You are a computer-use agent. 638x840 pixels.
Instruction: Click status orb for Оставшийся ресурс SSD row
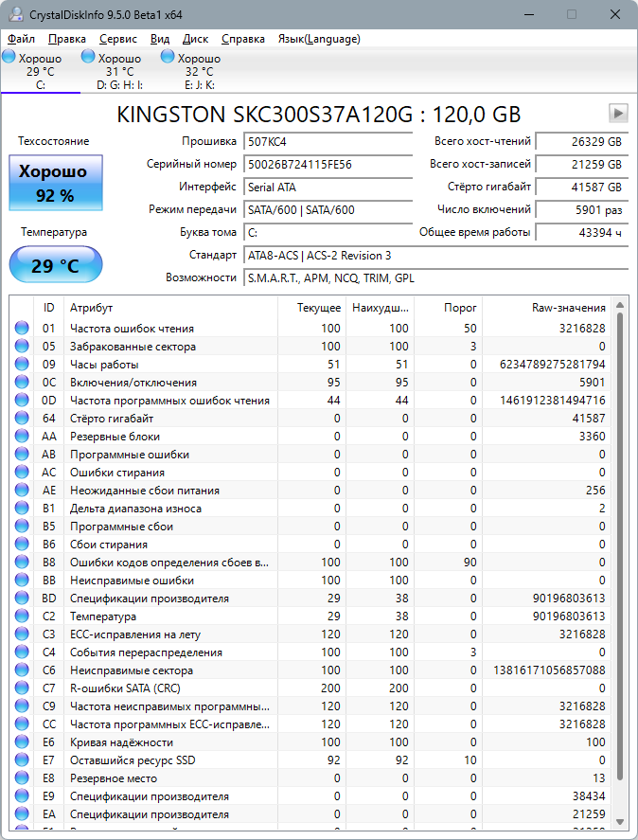22,760
